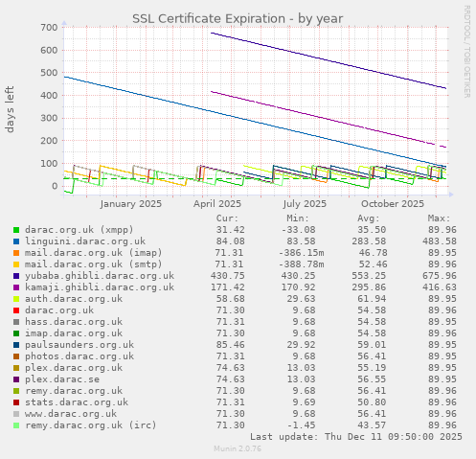Image resolution: width=476 pixels, height=459 pixels.
Task: Select the hass.darac.org.uk legend label
Action: click(x=74, y=322)
